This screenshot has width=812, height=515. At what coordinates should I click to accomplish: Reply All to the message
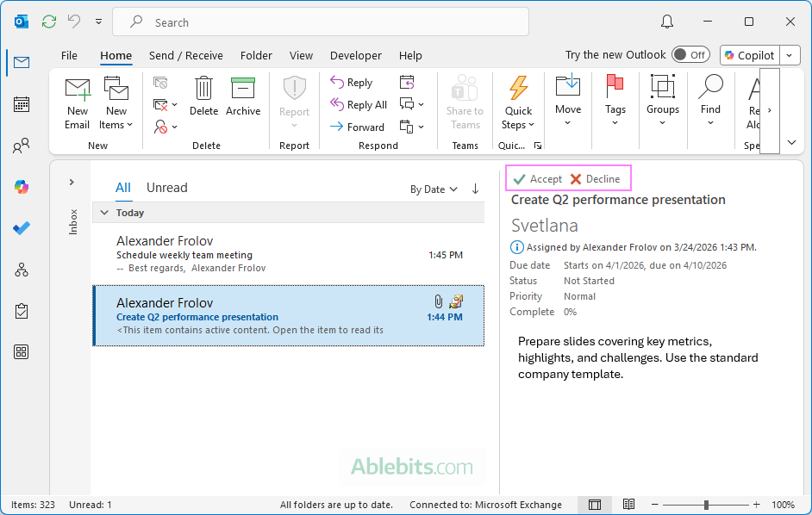pos(358,104)
